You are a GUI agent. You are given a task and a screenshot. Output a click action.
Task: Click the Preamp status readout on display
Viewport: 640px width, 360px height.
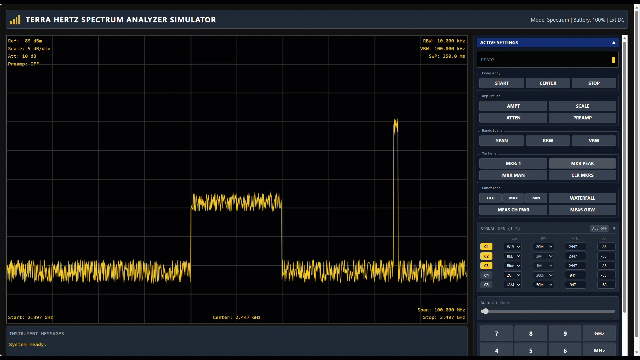pos(24,64)
